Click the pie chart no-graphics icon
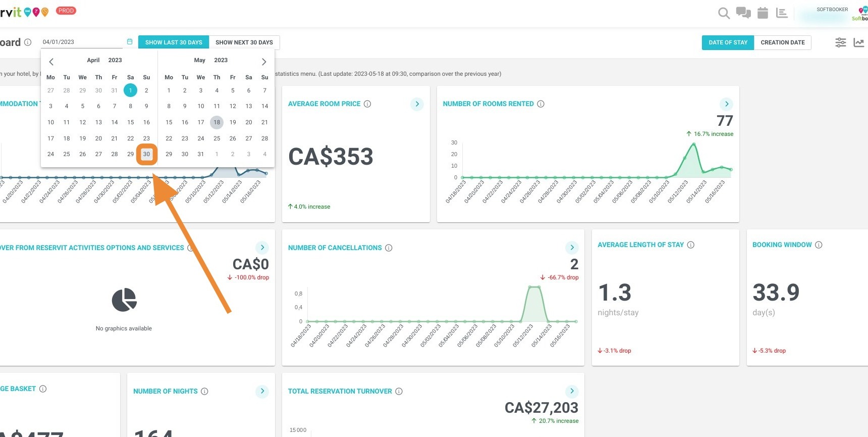 [x=124, y=300]
